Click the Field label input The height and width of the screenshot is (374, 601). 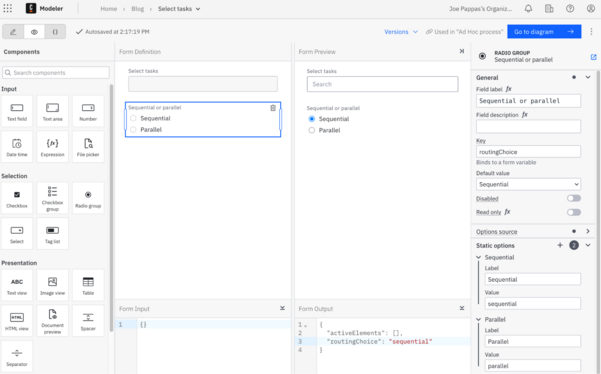528,101
